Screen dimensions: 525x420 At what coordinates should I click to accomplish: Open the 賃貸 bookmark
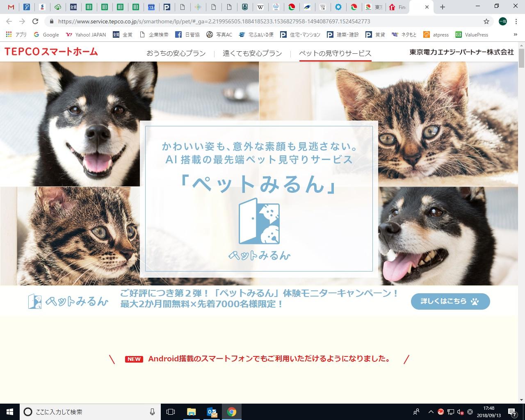(375, 35)
